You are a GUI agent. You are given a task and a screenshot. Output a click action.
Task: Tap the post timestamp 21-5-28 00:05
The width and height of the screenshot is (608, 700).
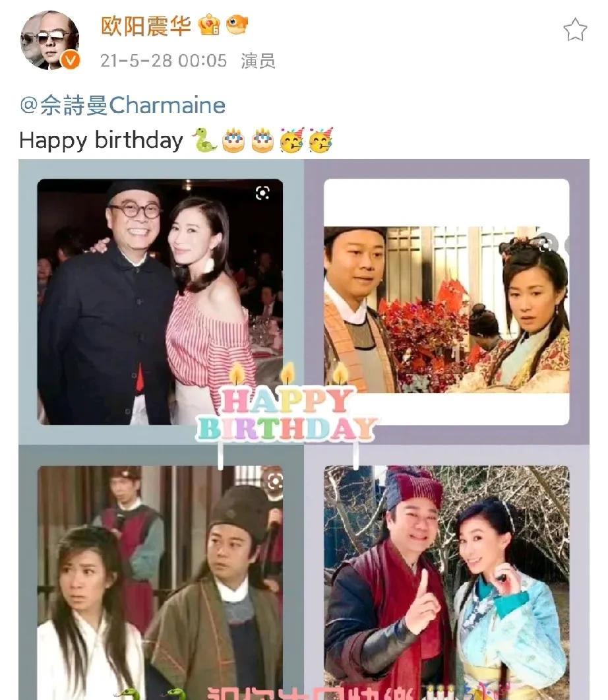(x=164, y=61)
